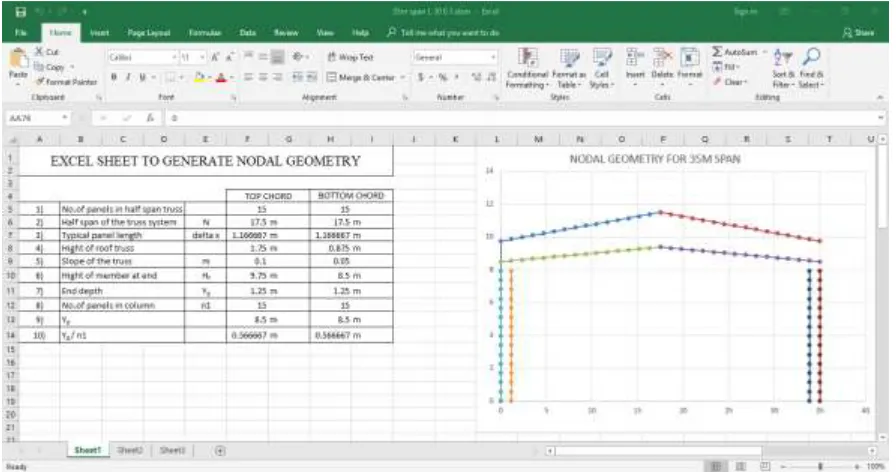Open the Fill Color dropdown arrow

209,77
